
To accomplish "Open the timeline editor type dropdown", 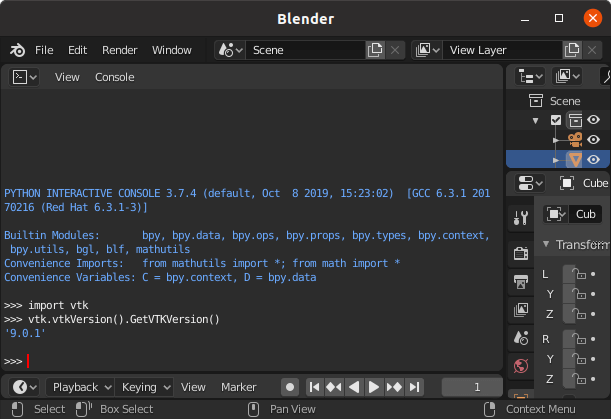I will point(24,387).
